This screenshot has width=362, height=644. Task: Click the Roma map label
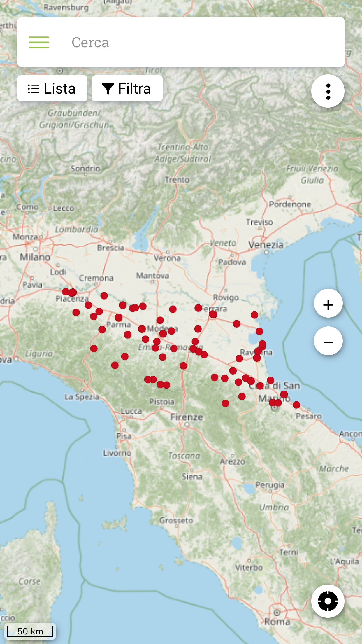[x=277, y=622]
